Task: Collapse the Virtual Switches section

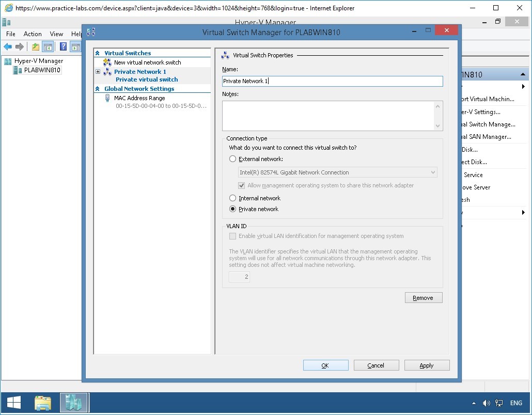Action: coord(98,53)
